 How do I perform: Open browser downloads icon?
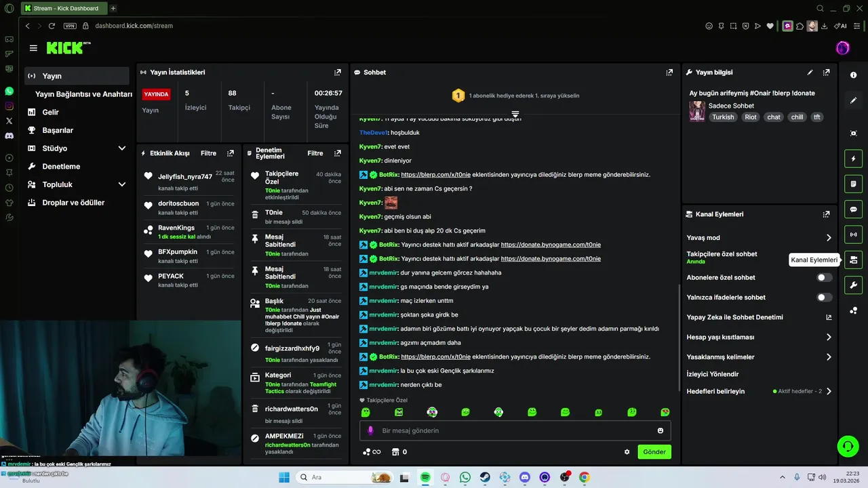coord(824,26)
